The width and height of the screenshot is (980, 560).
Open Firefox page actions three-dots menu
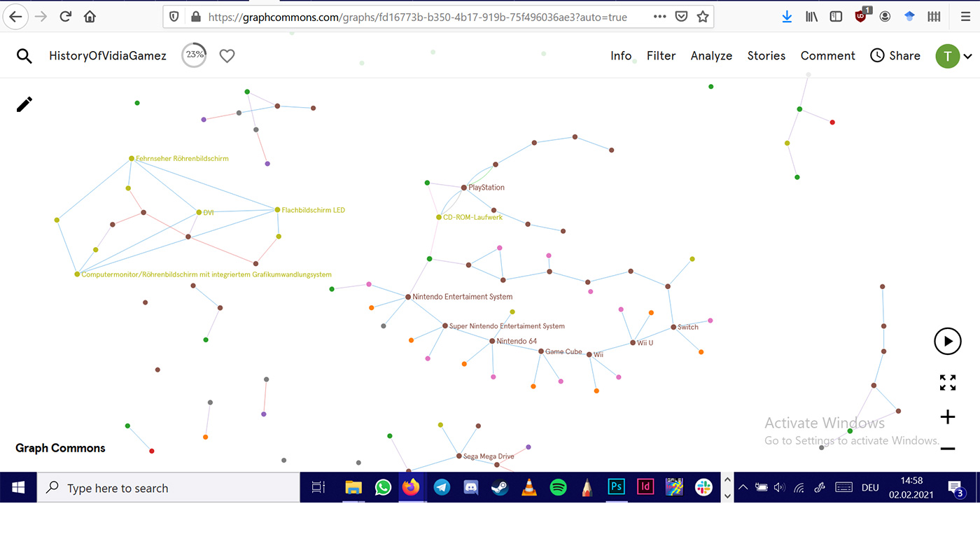(x=659, y=17)
